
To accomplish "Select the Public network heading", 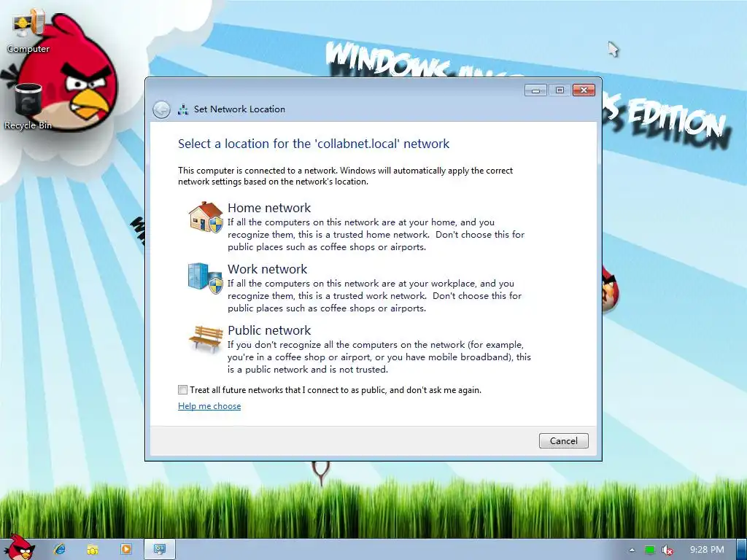I will tap(269, 330).
